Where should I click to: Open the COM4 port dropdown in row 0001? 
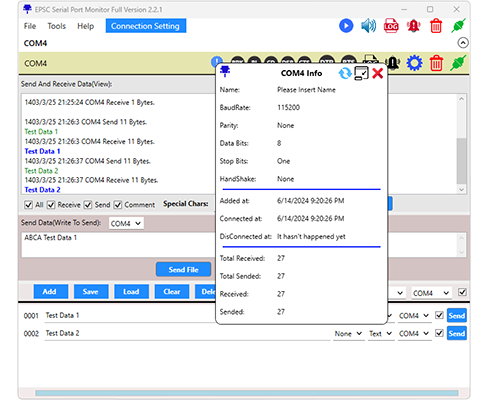(414, 316)
